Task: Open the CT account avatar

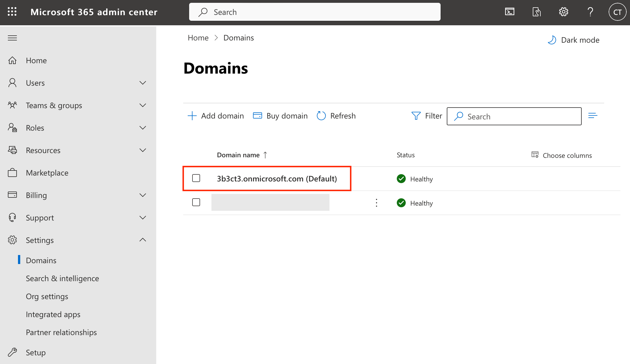Action: 617,12
